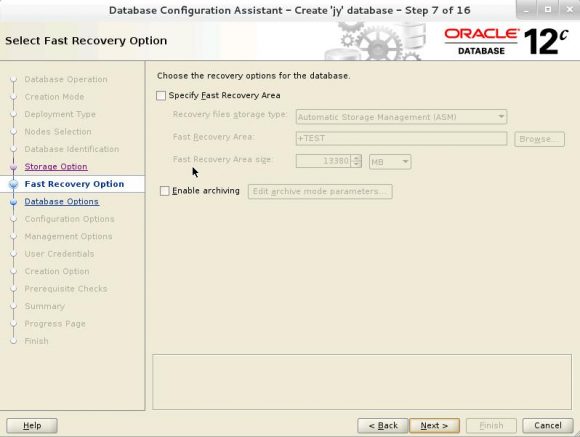Image resolution: width=580 pixels, height=437 pixels.
Task: Open the MB size unit dropdown
Action: pos(390,162)
